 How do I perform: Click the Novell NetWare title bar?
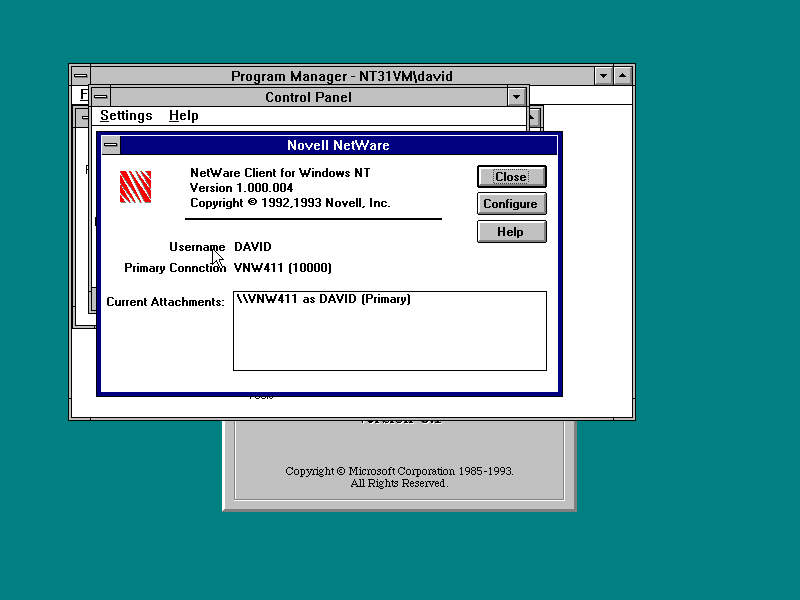[x=338, y=145]
